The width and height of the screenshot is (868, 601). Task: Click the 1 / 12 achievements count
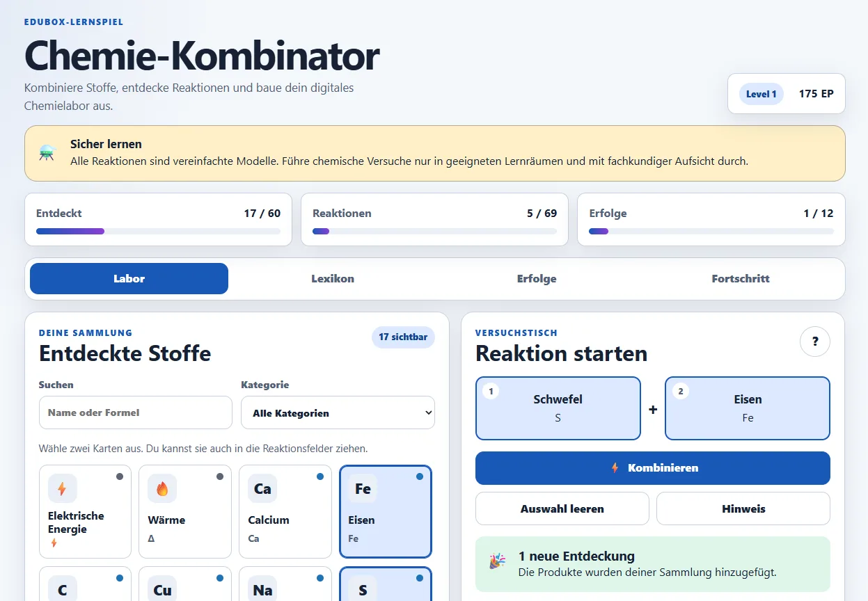(x=819, y=214)
